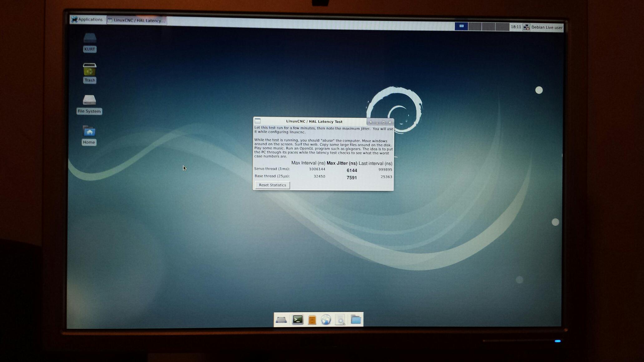Launch Web Browser globe icon in dock
The width and height of the screenshot is (644, 362).
click(x=326, y=320)
